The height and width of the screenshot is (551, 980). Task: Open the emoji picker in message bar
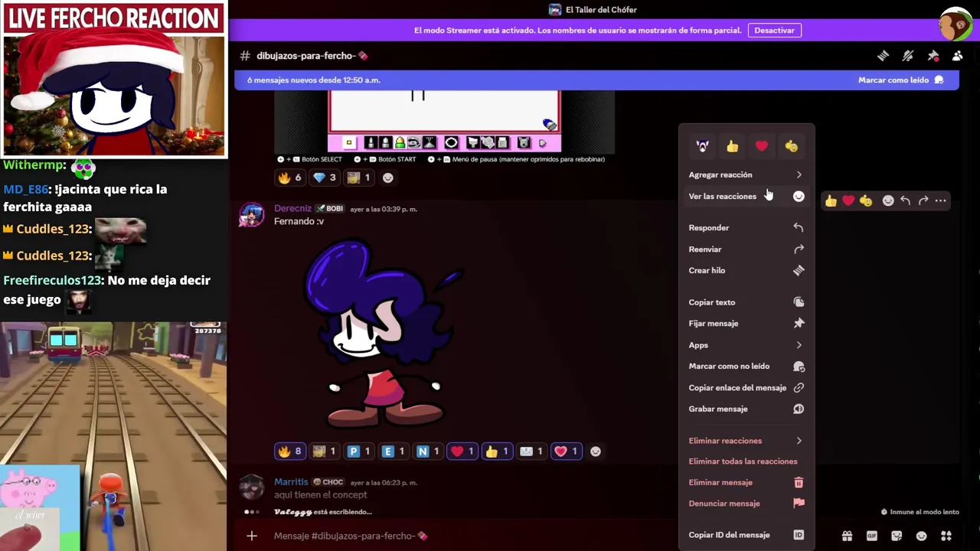click(922, 536)
